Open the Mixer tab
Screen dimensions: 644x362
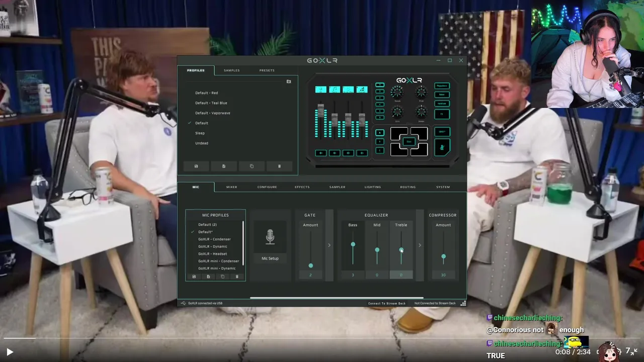231,187
